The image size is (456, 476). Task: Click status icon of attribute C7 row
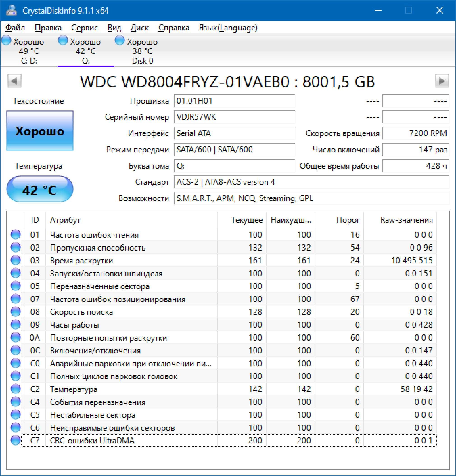click(x=16, y=441)
